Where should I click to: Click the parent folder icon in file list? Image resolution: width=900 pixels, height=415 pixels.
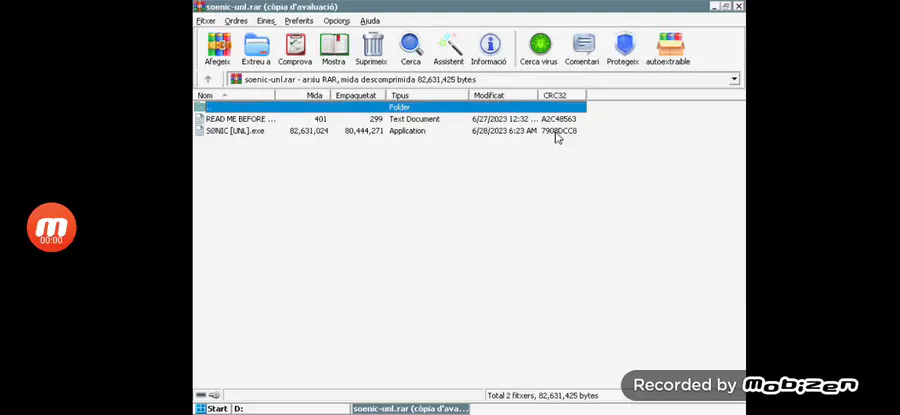click(x=199, y=107)
